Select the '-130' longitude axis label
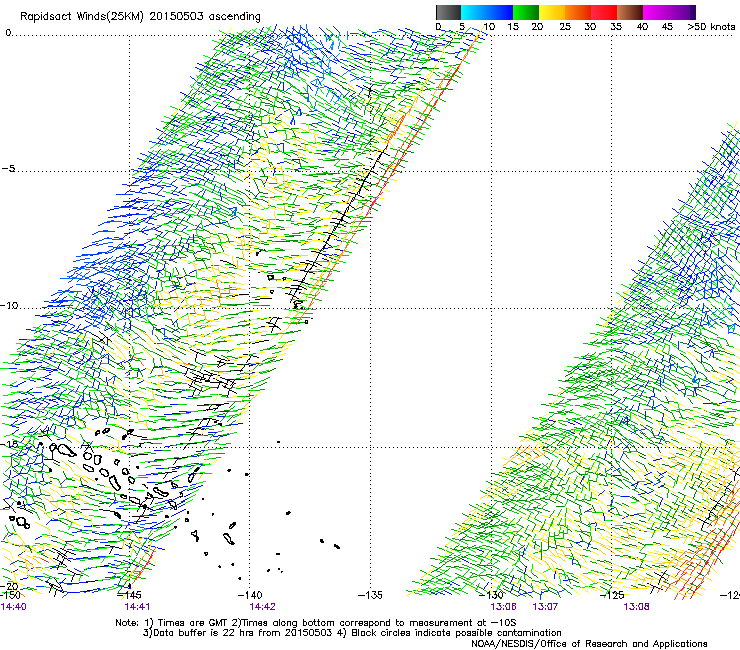Image resolution: width=740 pixels, height=650 pixels. coord(491,595)
